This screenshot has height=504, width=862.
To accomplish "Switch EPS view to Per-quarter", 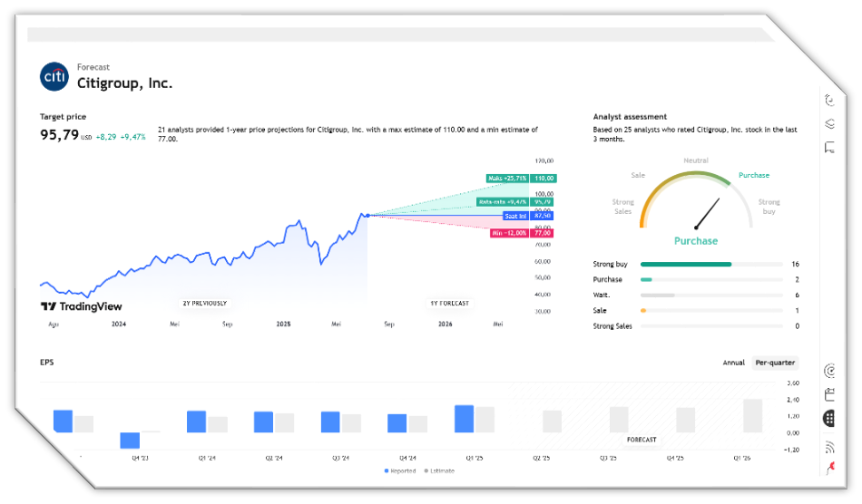I will point(775,363).
